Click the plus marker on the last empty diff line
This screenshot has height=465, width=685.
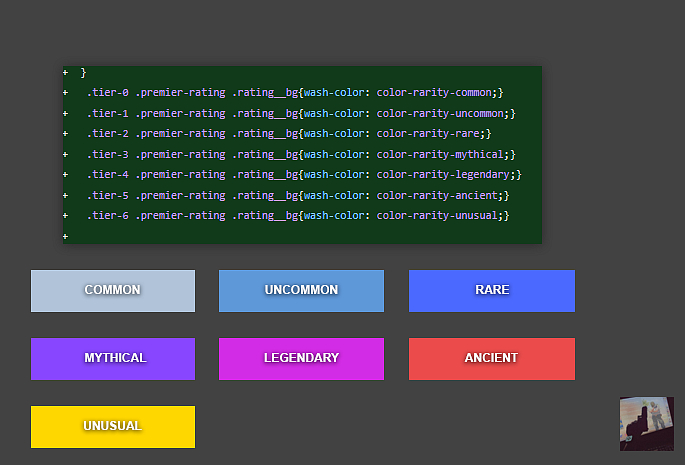66,236
